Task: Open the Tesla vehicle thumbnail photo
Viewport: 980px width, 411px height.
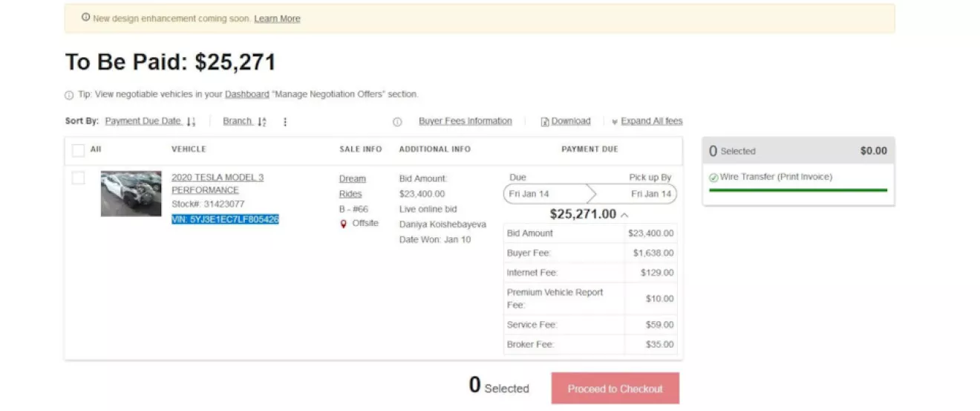Action: (x=131, y=194)
